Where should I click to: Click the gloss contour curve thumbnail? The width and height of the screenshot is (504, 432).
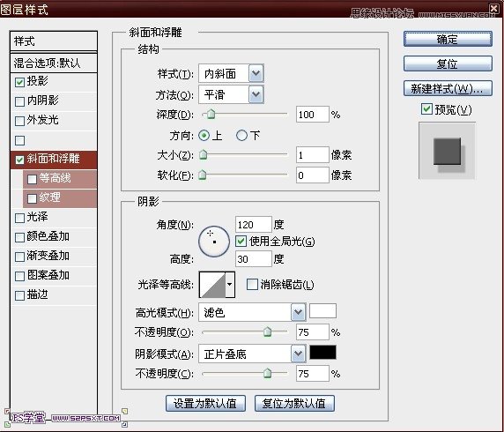click(212, 285)
